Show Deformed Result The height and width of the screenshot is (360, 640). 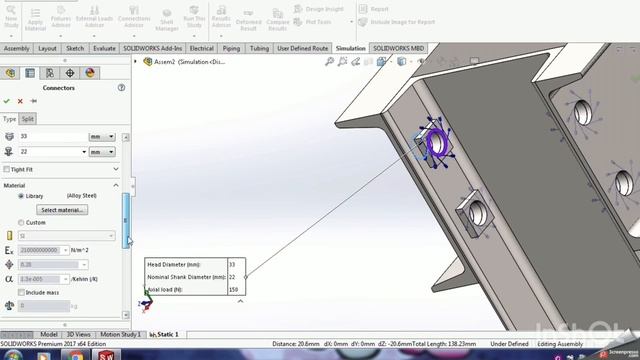[x=248, y=20]
